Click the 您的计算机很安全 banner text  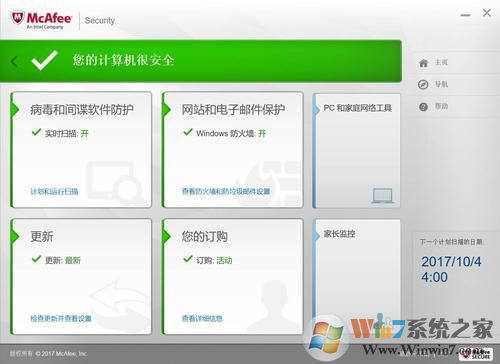pyautogui.click(x=123, y=60)
